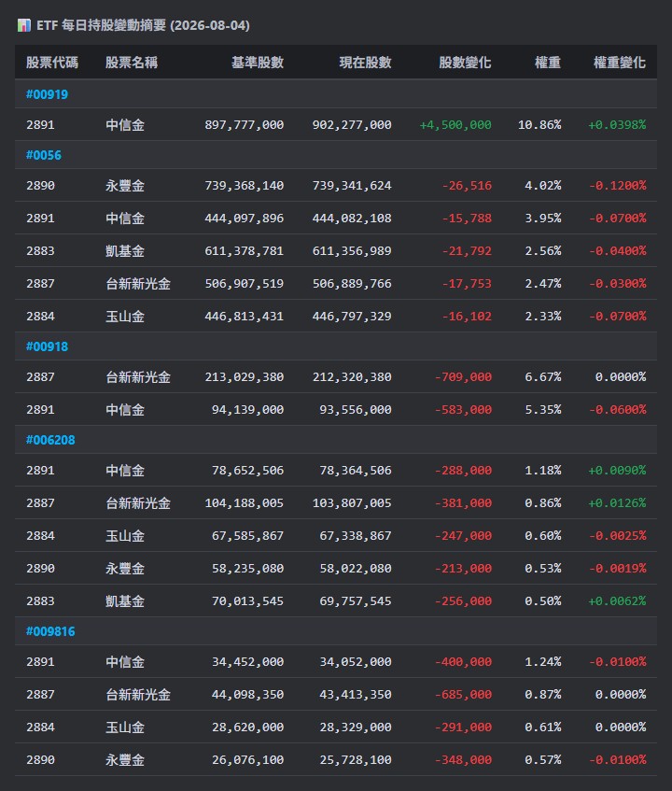Select the 43,413,350 current shares cell
The image size is (672, 791).
[x=356, y=695]
